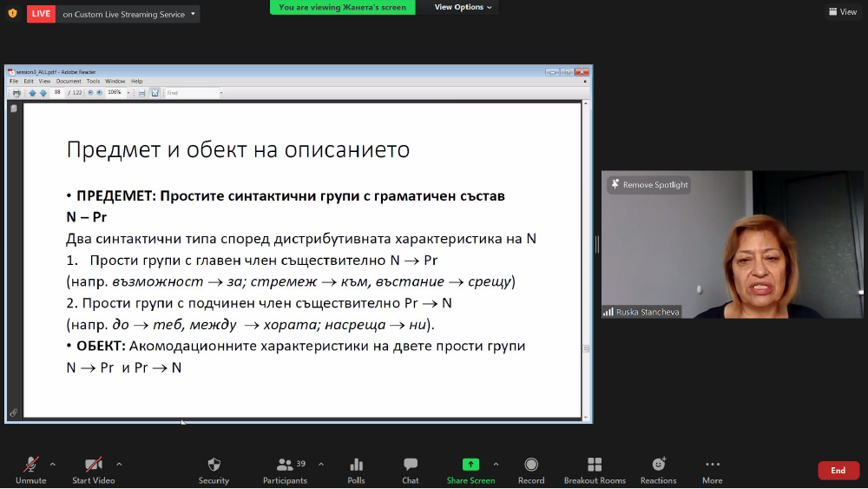Open the Security shield icon
Viewport: 868px width, 489px height.
pyautogui.click(x=214, y=465)
